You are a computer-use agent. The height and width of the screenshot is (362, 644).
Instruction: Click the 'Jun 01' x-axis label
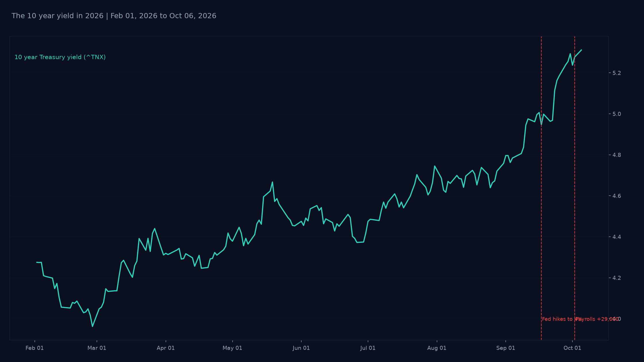pyautogui.click(x=301, y=348)
